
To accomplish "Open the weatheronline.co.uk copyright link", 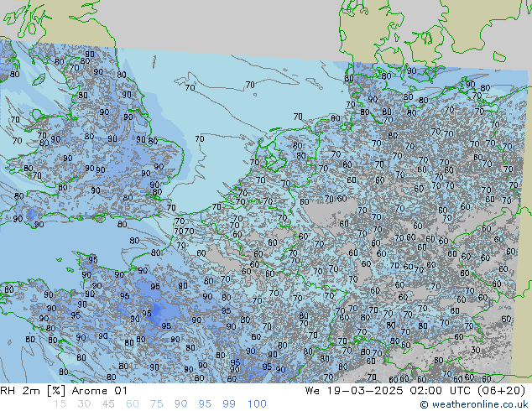I will (x=473, y=404).
